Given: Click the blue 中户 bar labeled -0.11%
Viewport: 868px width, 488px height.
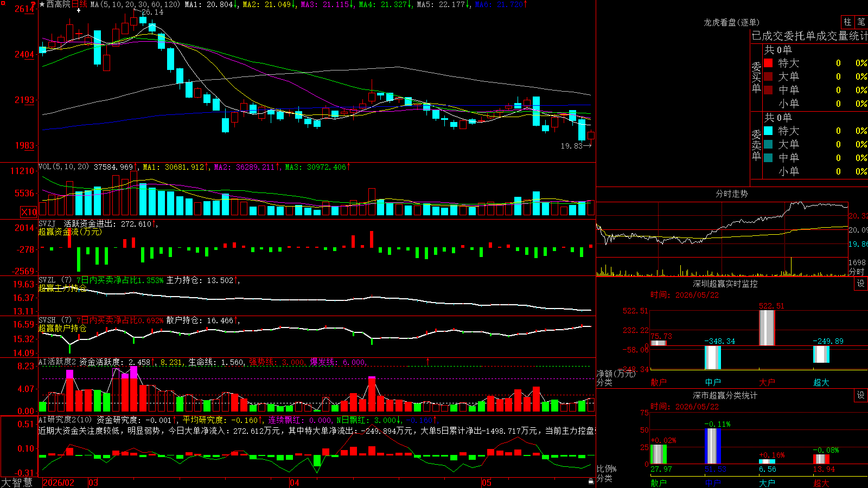Looking at the screenshot, I should [713, 446].
